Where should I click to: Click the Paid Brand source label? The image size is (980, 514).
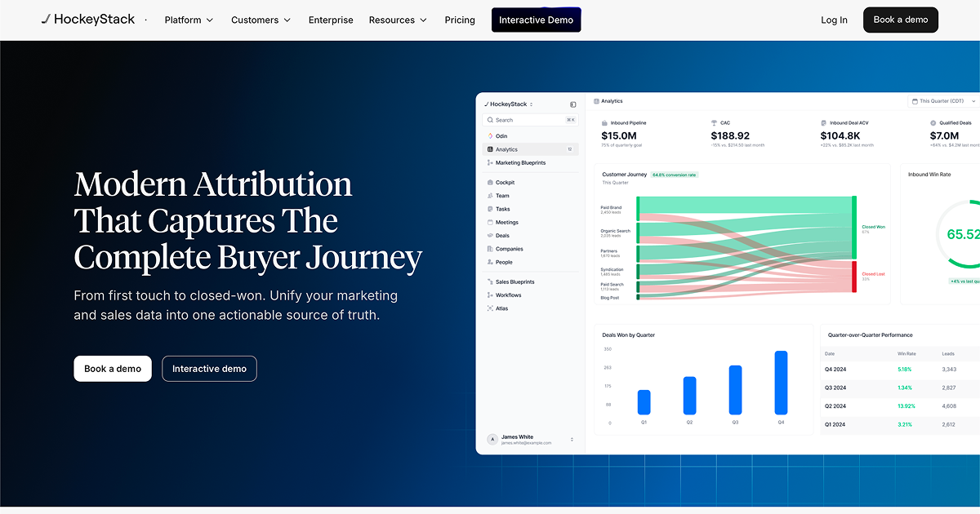pos(611,207)
